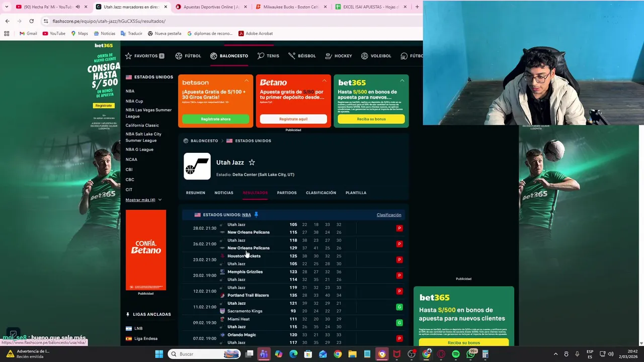Open the Favoritos section

145,56
